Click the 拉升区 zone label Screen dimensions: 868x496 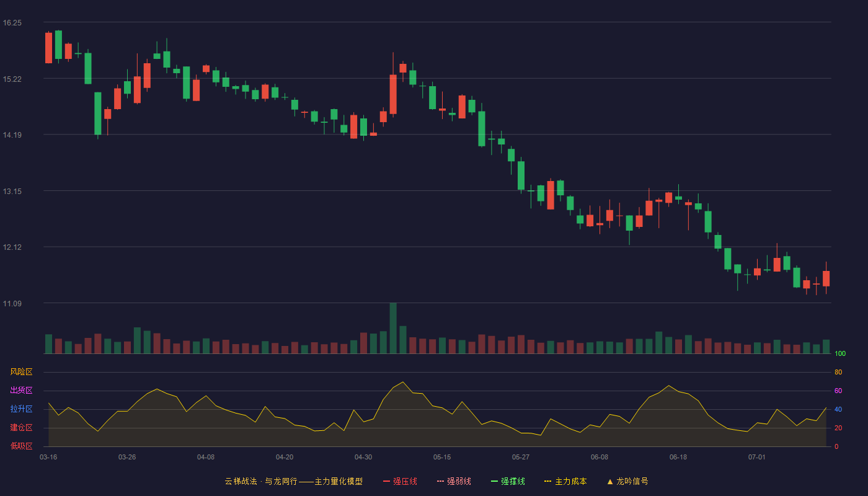click(21, 409)
